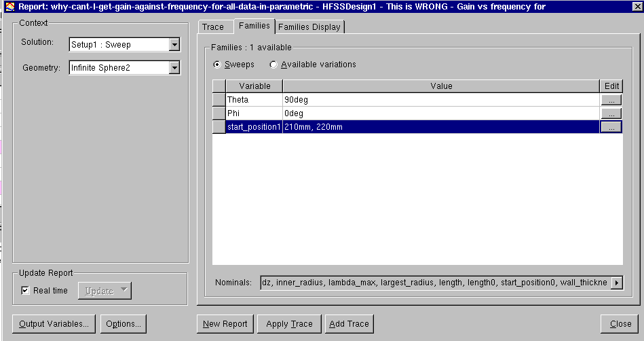Close the Report dialog with the title bar X
The height and width of the screenshot is (341, 644).
[637, 6]
